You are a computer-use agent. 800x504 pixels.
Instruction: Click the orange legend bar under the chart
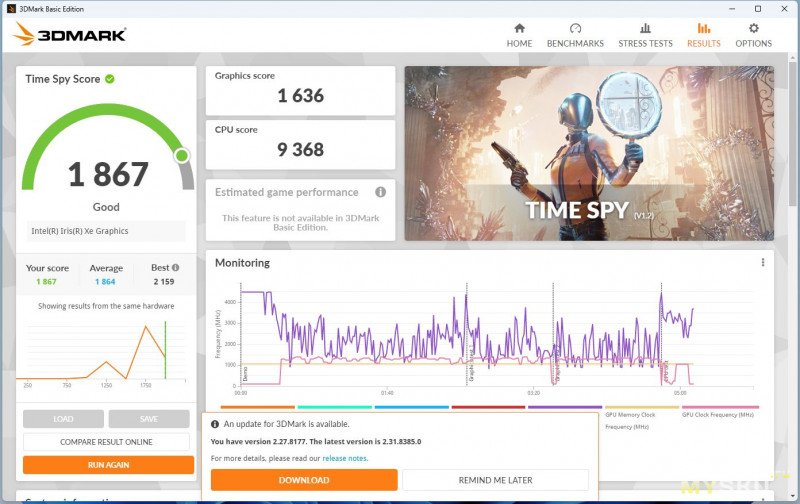click(x=258, y=407)
